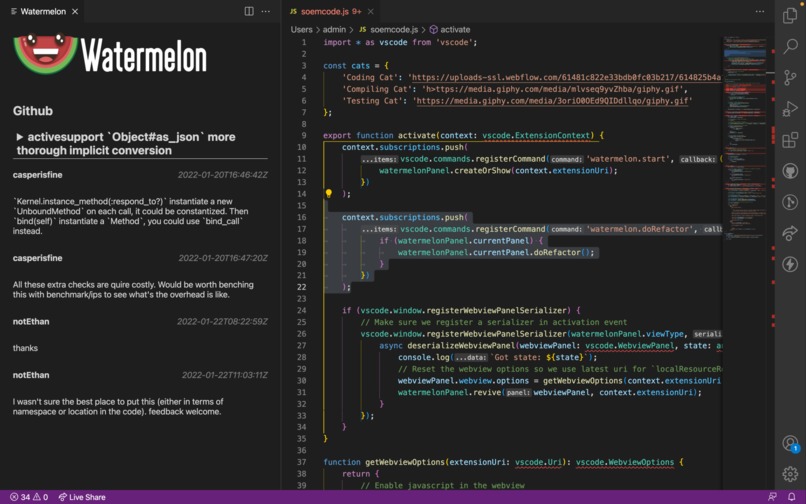Click line number 9 in the gutter
Image resolution: width=806 pixels, height=504 pixels.
pyautogui.click(x=304, y=136)
